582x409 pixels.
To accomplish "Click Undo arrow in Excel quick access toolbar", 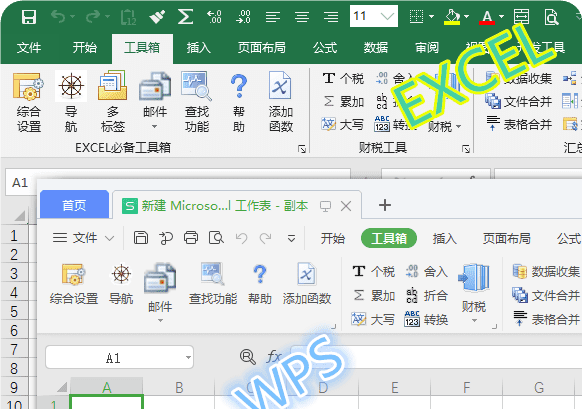I will coord(58,16).
